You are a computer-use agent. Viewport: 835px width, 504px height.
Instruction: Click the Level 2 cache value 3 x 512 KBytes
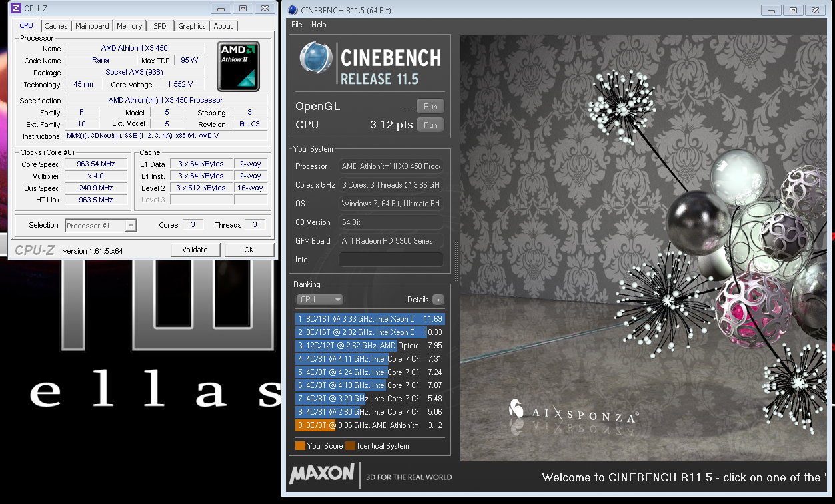point(201,188)
